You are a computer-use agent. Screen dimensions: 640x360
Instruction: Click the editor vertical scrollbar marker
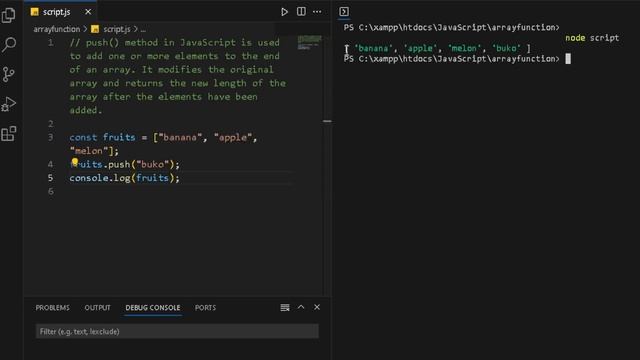(327, 121)
